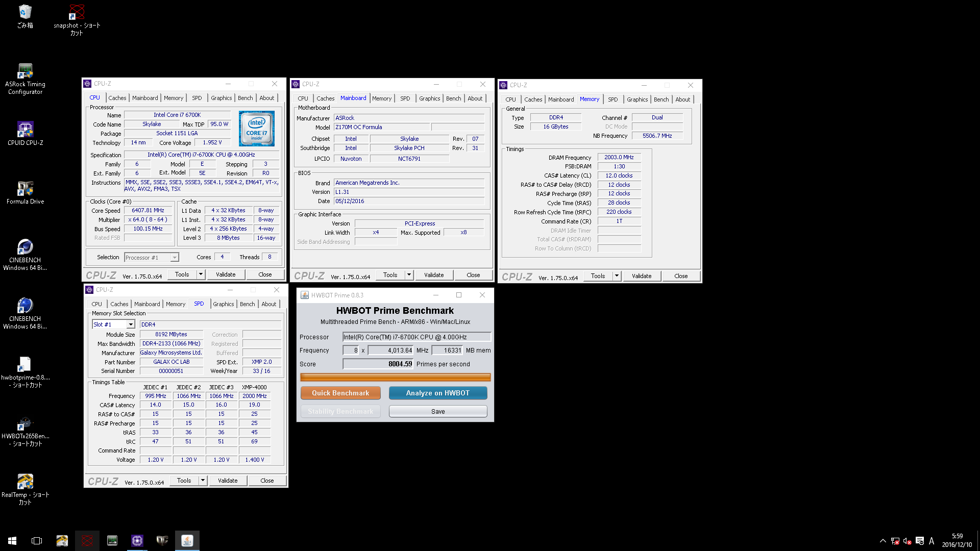Click Core Voltage value 1.952 V

click(x=212, y=142)
